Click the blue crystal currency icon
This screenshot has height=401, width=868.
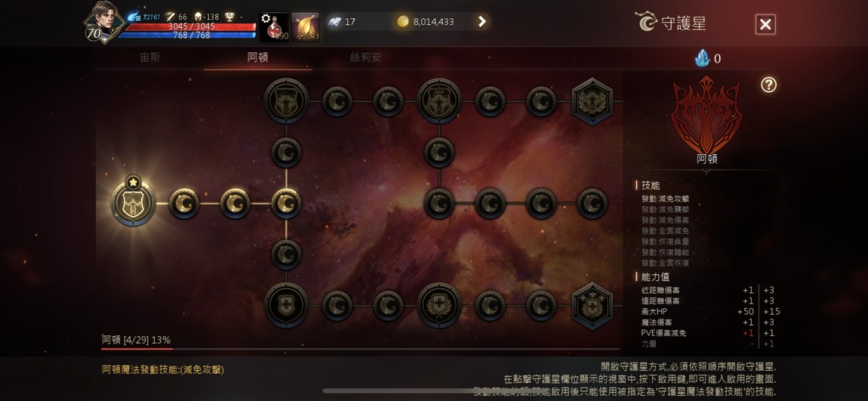pyautogui.click(x=702, y=58)
